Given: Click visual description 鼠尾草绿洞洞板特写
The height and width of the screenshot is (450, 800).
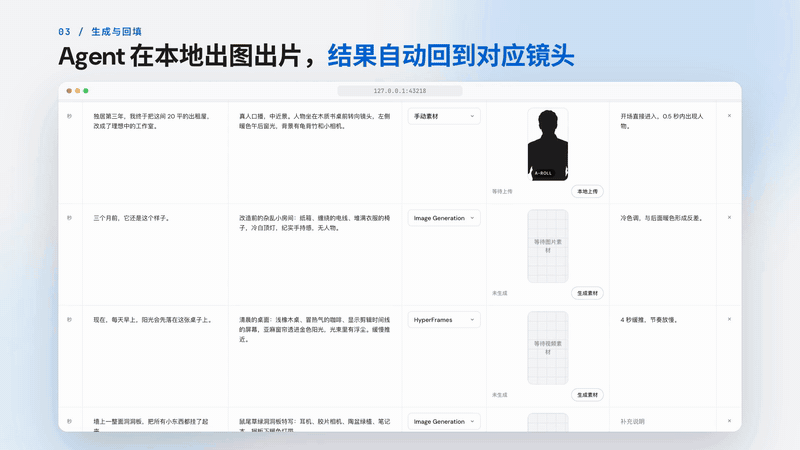Looking at the screenshot, I should [315, 426].
